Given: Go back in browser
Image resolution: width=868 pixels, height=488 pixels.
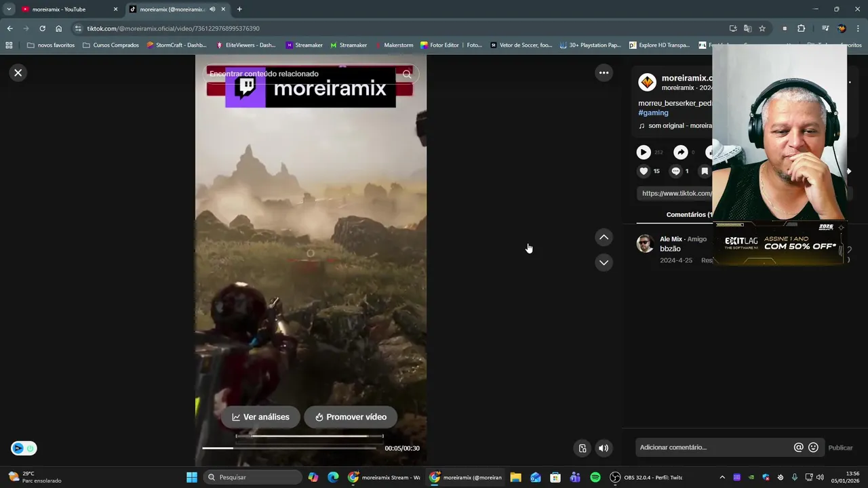Looking at the screenshot, I should tap(9, 28).
